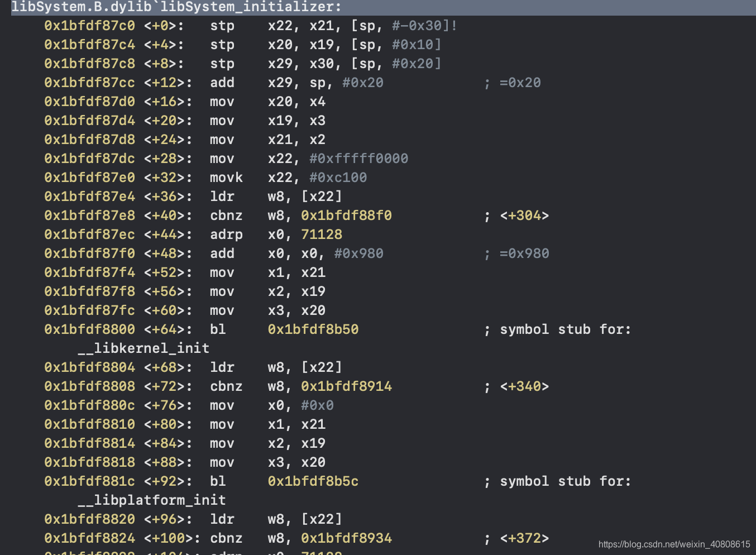
Task: Click address 0x1bfdf87c0 at offset +0
Action: pos(89,26)
